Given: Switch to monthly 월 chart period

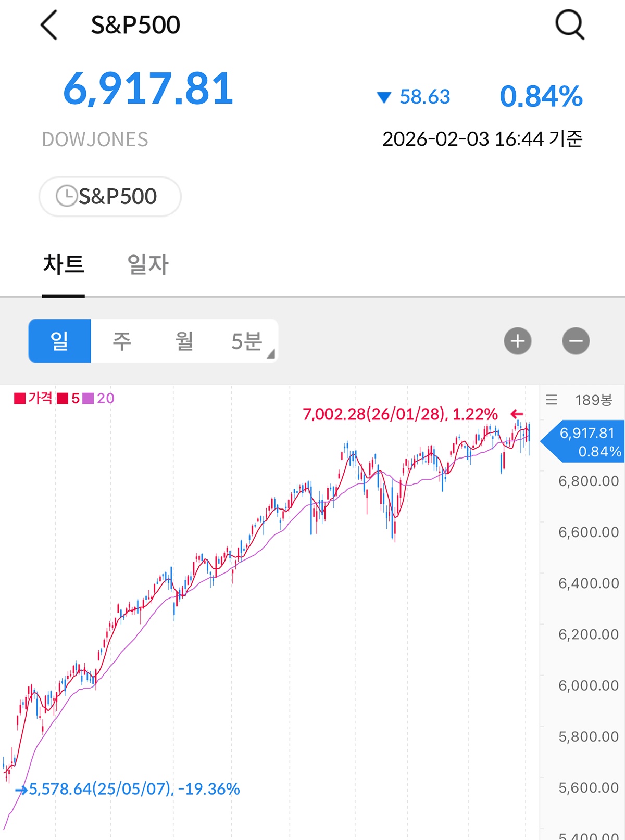Looking at the screenshot, I should [184, 341].
